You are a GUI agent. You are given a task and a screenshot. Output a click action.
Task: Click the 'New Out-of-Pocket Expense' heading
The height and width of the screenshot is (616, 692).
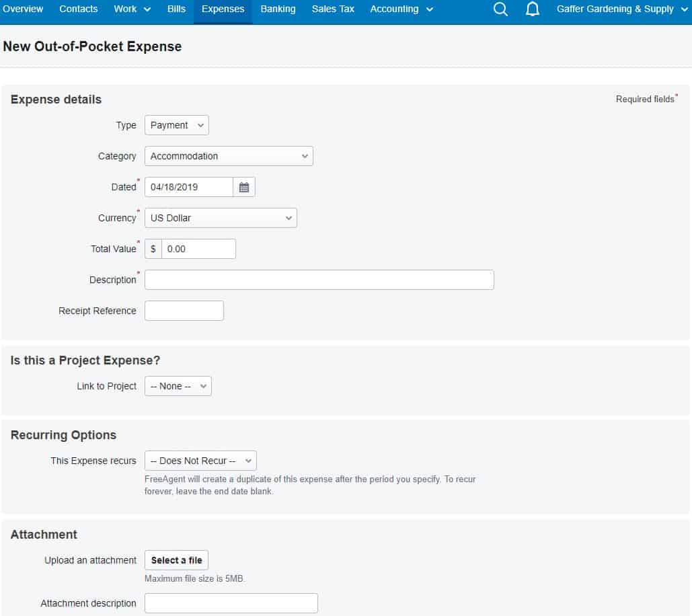coord(92,46)
